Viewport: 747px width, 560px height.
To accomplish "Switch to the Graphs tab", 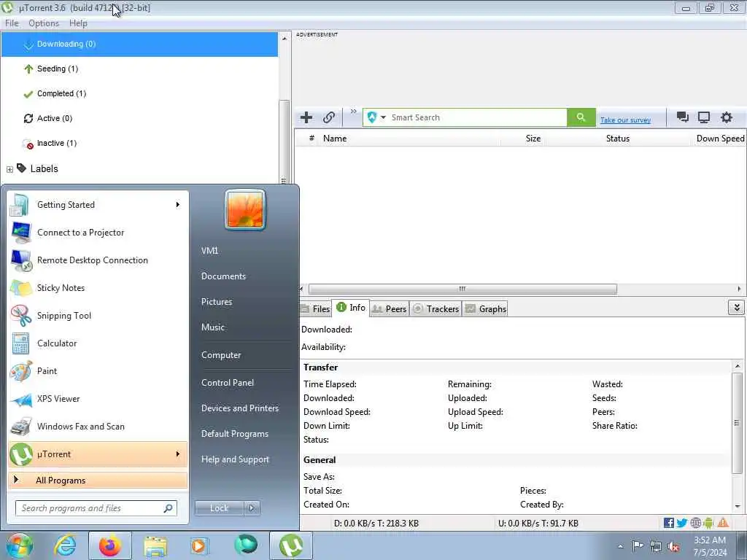I will click(485, 308).
